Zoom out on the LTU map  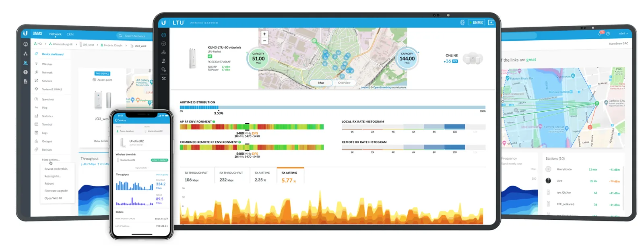[264, 41]
